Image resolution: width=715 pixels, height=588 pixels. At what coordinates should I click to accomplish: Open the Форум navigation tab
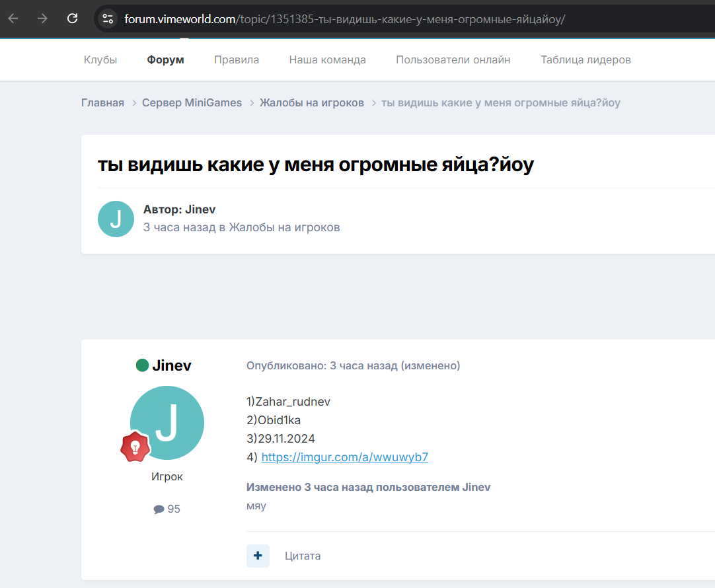pyautogui.click(x=165, y=59)
